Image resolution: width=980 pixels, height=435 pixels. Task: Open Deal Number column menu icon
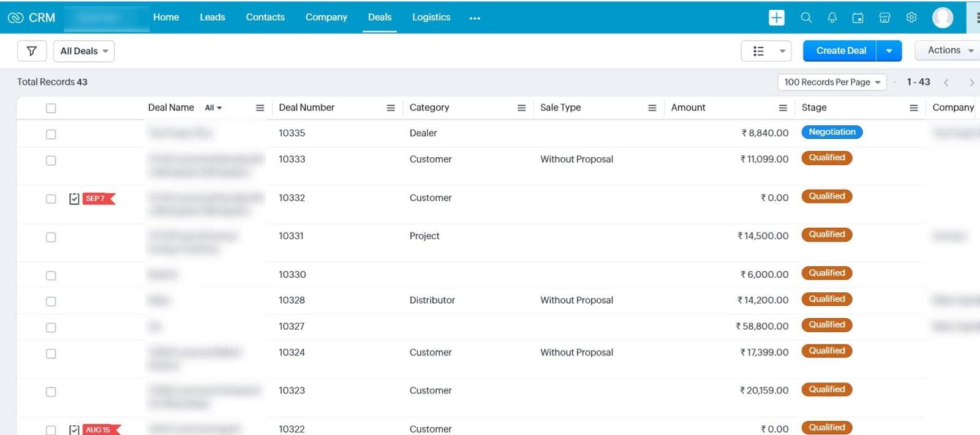tap(391, 108)
